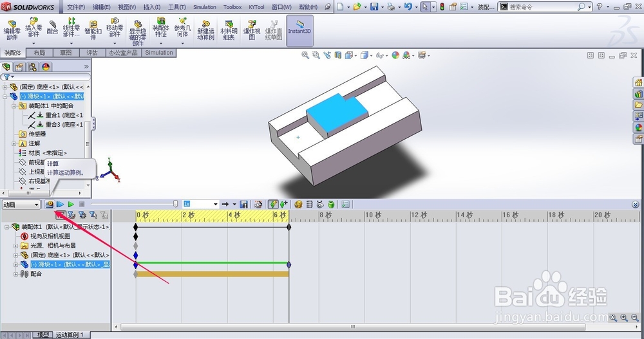644x339 pixels.
Task: Click the end keyframe of 滑块<1> timeline
Action: (x=289, y=265)
